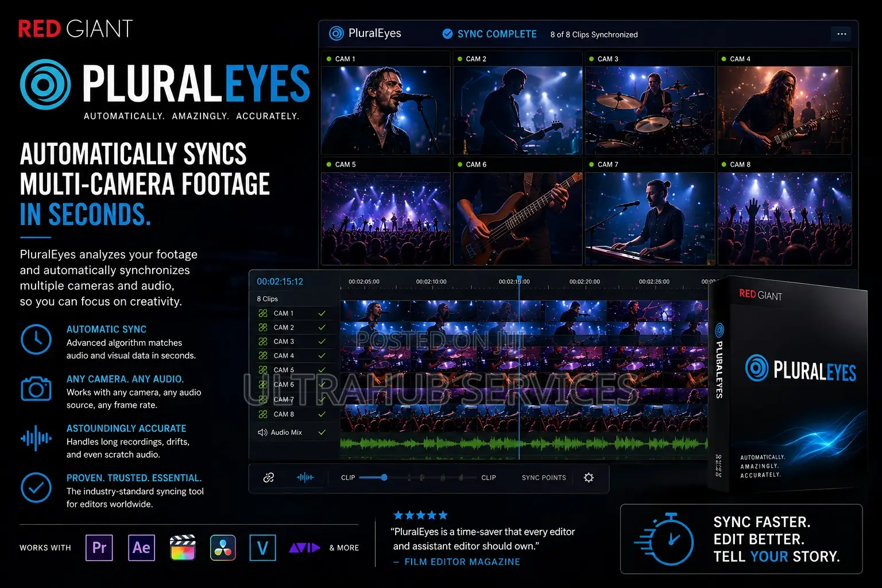Viewport: 882px width, 588px height.
Task: Click the right CLIP label in toolbar
Action: point(489,478)
